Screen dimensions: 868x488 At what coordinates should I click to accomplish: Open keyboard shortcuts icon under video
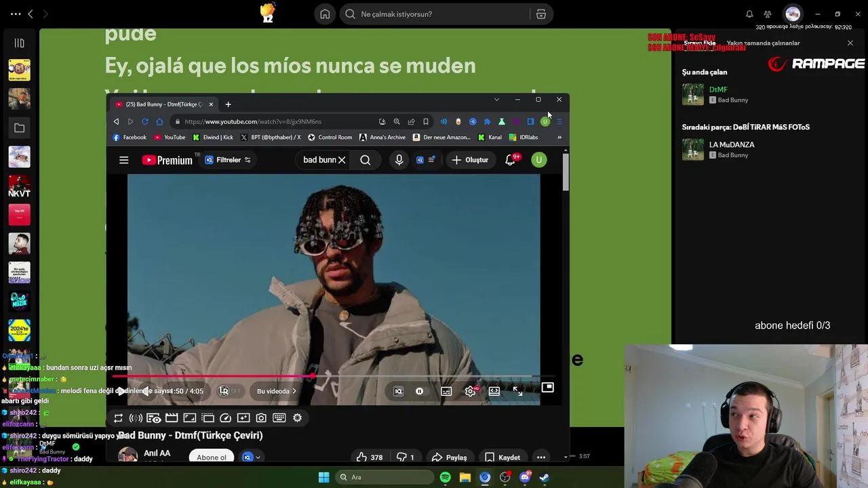point(279,418)
